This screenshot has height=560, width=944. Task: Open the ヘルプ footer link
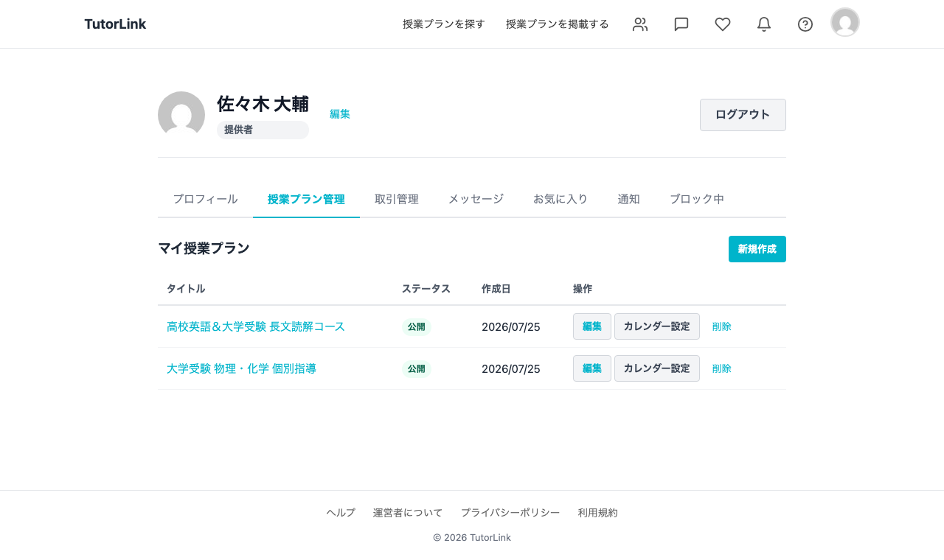pos(341,513)
